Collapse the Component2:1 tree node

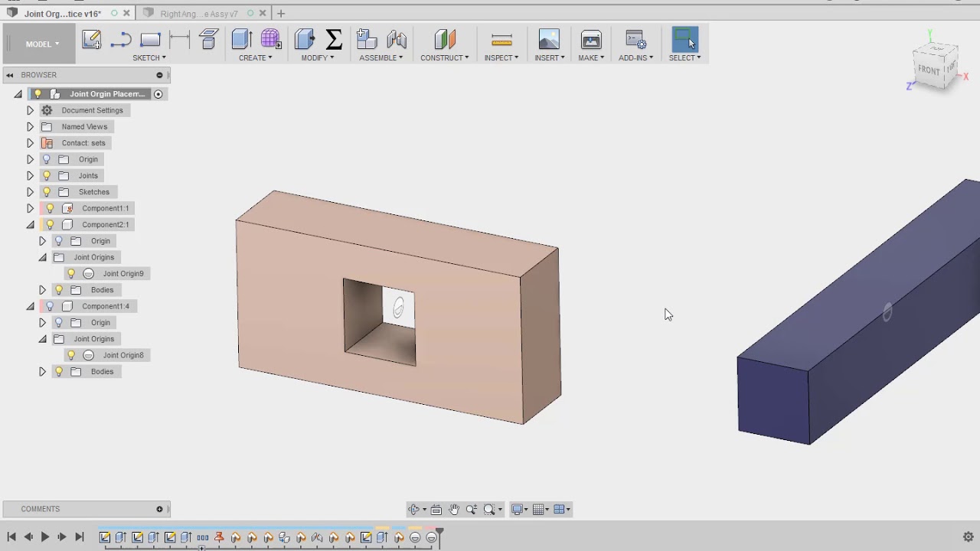pyautogui.click(x=30, y=224)
